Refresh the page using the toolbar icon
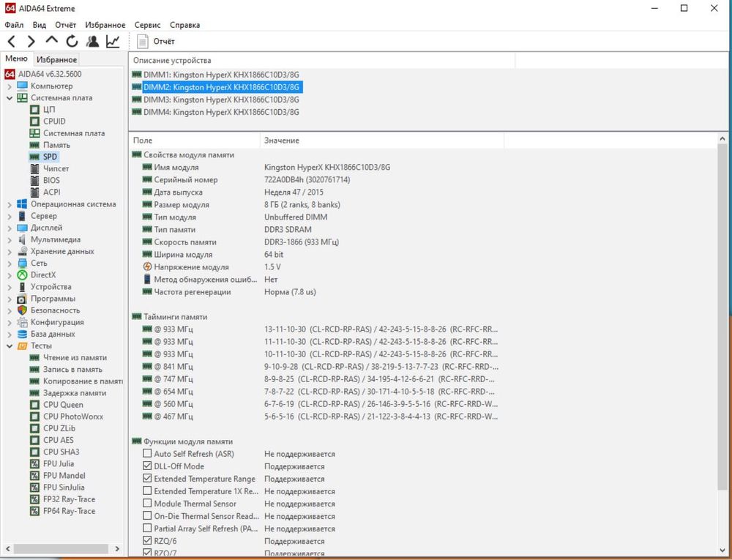The image size is (732, 560). pyautogui.click(x=72, y=42)
